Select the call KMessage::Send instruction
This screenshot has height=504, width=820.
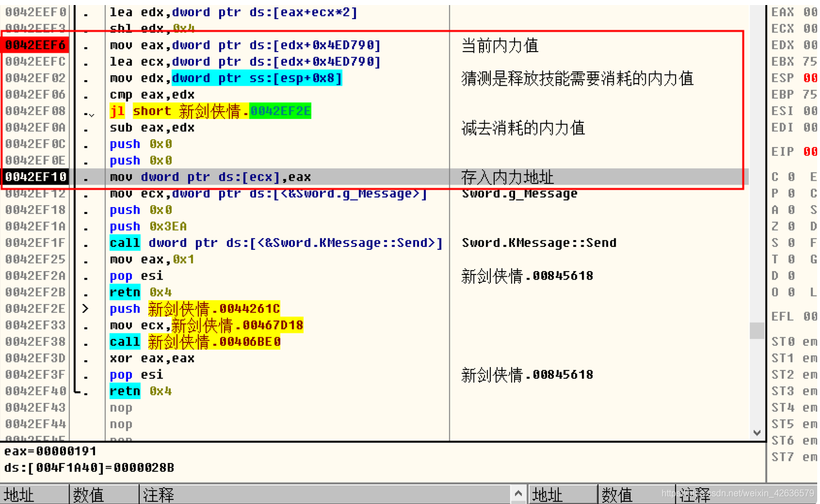276,243
